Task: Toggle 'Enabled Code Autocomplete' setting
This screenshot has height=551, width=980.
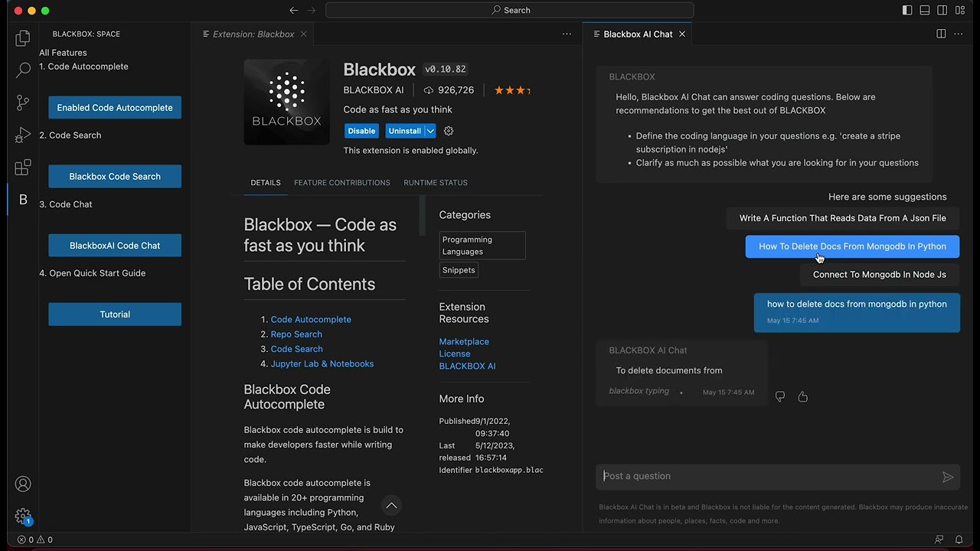Action: (114, 107)
